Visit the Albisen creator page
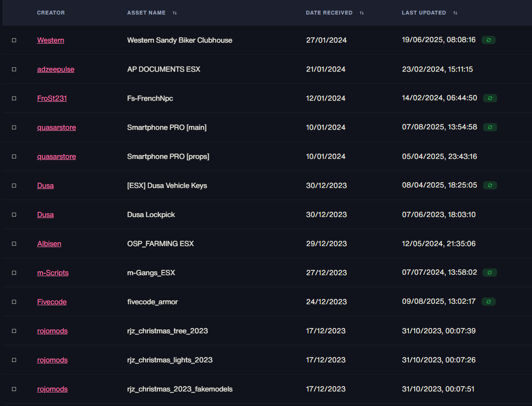Screen dimensions: 532x406 pos(49,244)
